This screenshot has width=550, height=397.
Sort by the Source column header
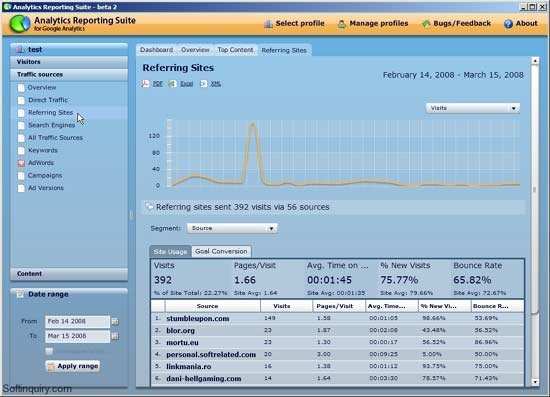(x=213, y=306)
